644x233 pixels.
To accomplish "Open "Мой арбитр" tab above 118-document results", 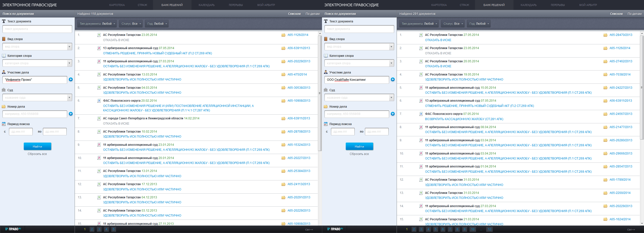I will (266, 5).
